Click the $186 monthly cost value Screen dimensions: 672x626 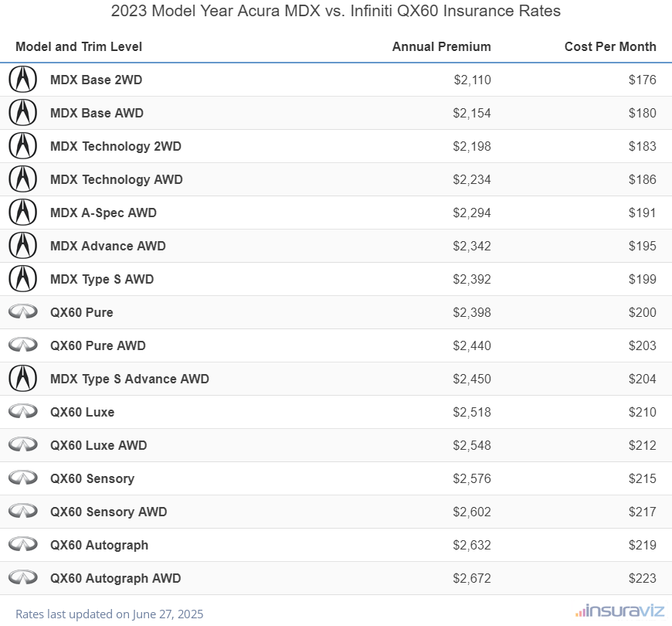pos(643,179)
